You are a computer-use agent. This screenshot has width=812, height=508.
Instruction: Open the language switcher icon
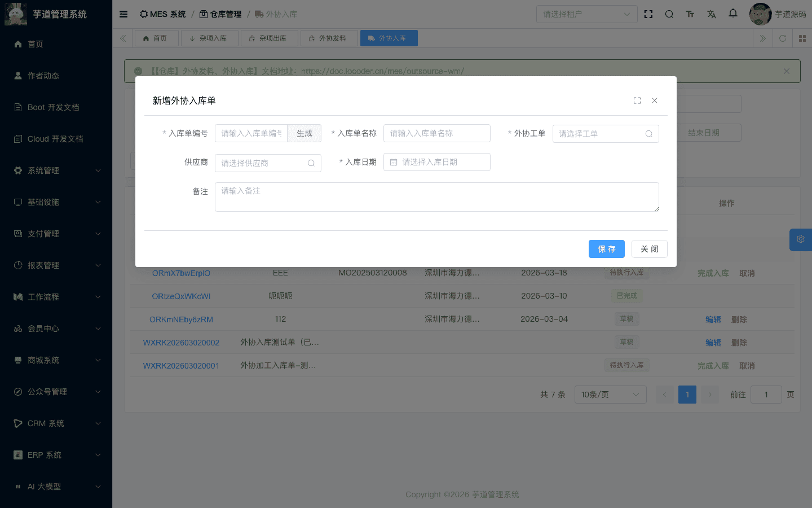(712, 14)
